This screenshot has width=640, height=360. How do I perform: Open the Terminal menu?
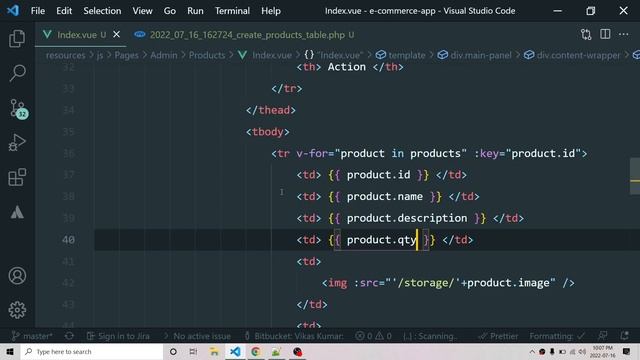[x=232, y=11]
